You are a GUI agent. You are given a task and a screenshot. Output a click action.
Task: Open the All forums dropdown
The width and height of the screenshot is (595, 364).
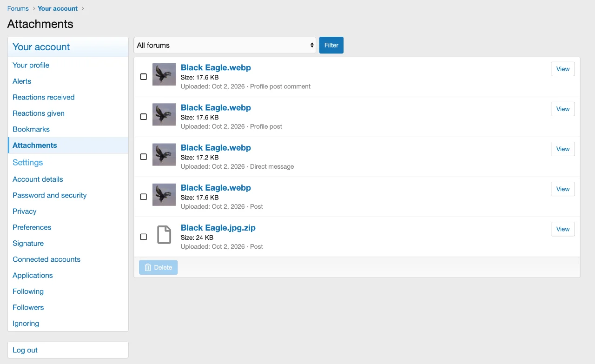225,45
